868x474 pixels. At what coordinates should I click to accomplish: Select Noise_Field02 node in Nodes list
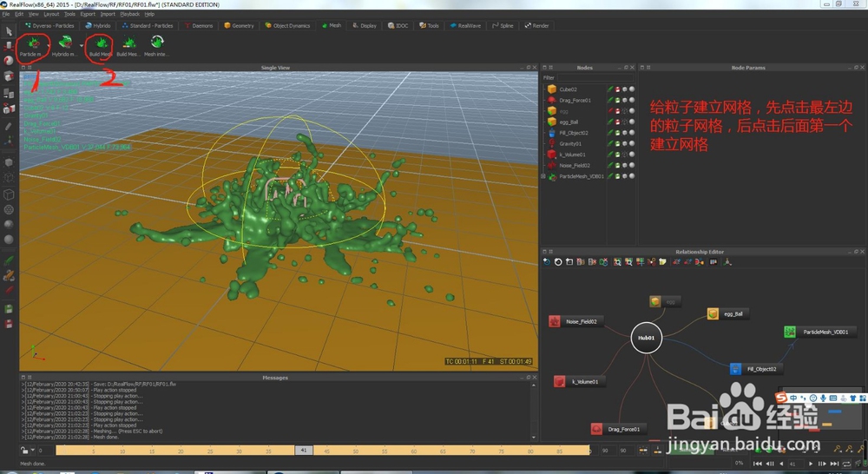pyautogui.click(x=575, y=165)
